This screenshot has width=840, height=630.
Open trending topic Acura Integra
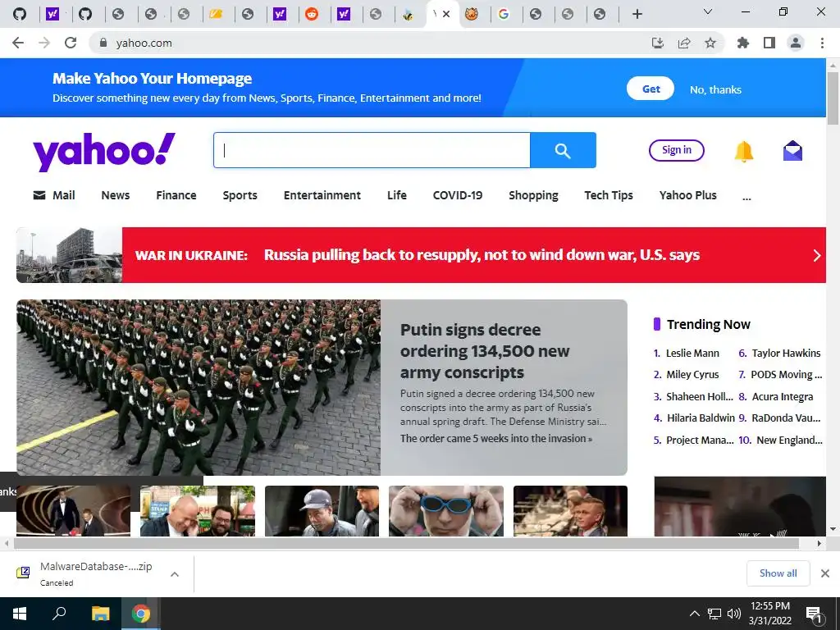click(x=782, y=396)
